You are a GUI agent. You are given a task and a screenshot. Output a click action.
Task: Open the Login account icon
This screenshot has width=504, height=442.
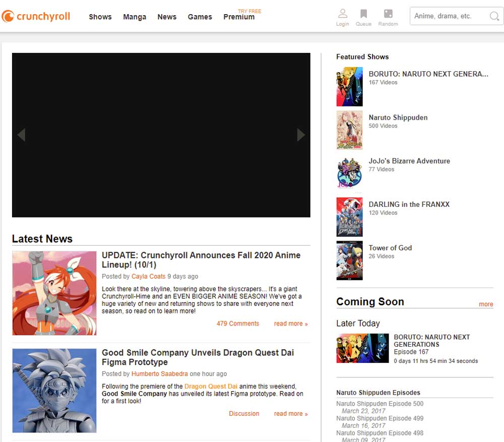click(343, 14)
